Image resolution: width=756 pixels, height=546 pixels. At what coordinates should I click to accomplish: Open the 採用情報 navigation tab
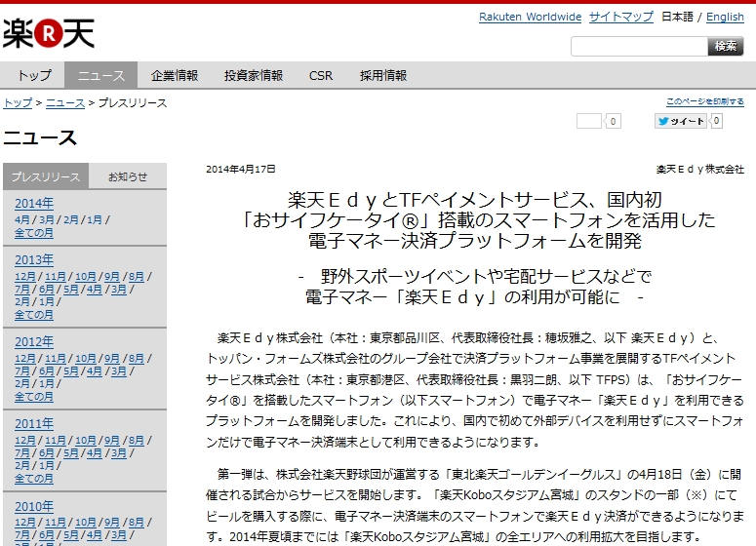383,76
